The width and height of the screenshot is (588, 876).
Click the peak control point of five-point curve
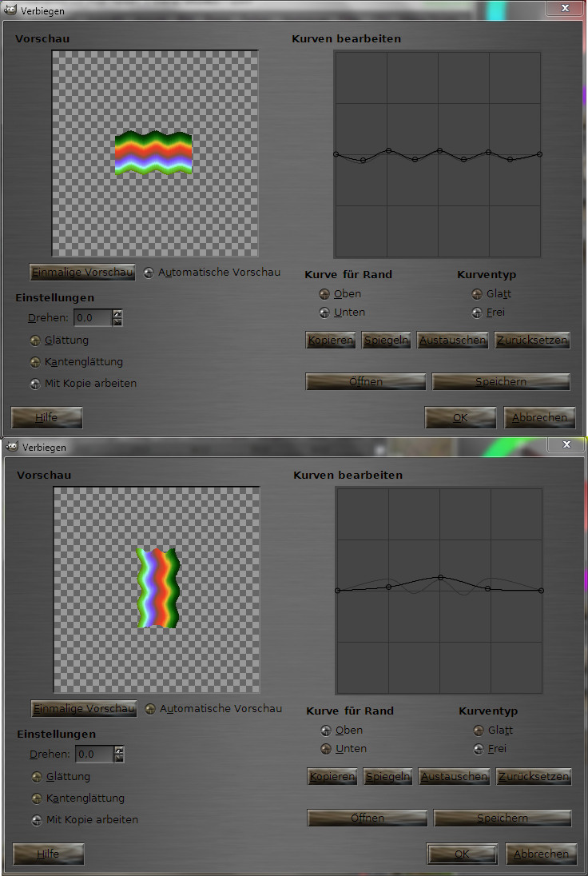coord(440,577)
